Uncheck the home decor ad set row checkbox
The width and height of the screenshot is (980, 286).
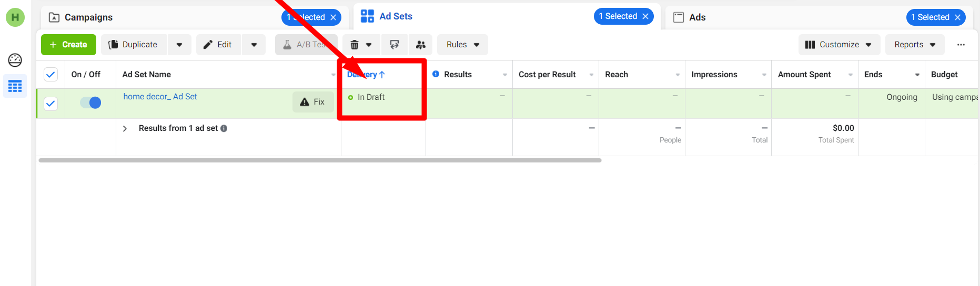[x=50, y=104]
